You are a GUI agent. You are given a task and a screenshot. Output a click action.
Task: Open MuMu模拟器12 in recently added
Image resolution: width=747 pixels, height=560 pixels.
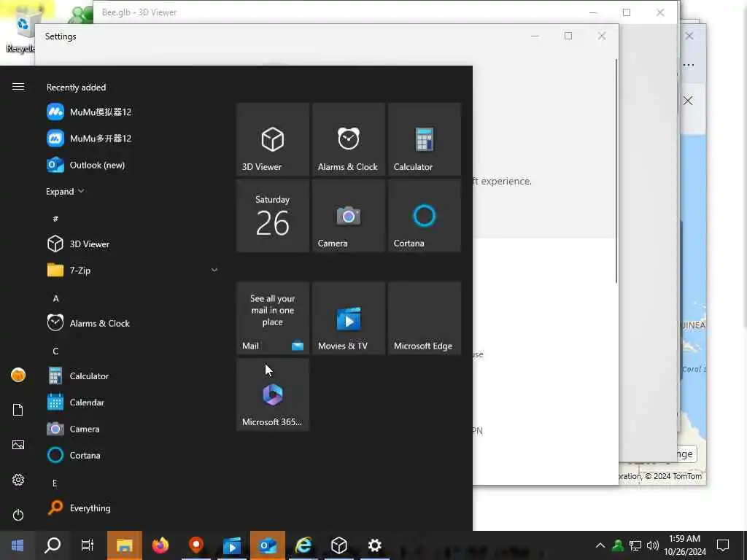133,112
